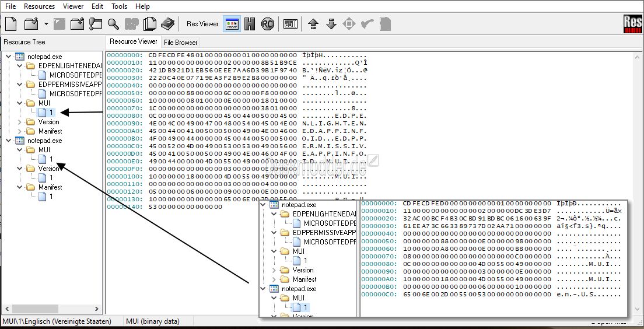Click the Open file folder toolbar icon
This screenshot has width=644, height=329.
(32, 24)
